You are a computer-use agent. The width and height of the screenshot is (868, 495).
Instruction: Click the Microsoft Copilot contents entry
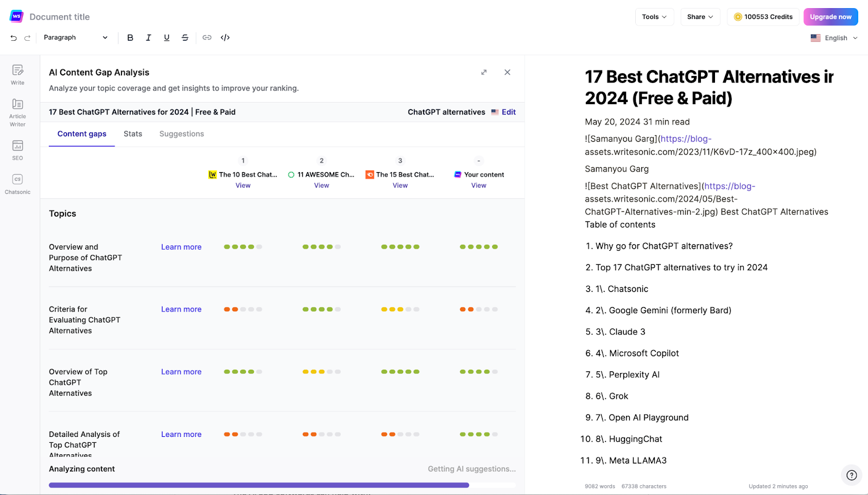(637, 353)
